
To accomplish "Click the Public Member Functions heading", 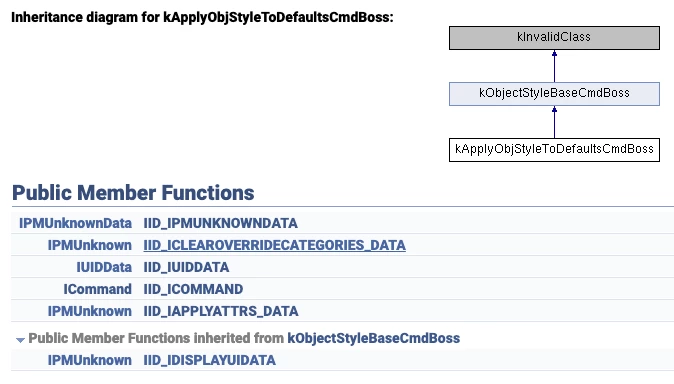I will click(x=133, y=193).
